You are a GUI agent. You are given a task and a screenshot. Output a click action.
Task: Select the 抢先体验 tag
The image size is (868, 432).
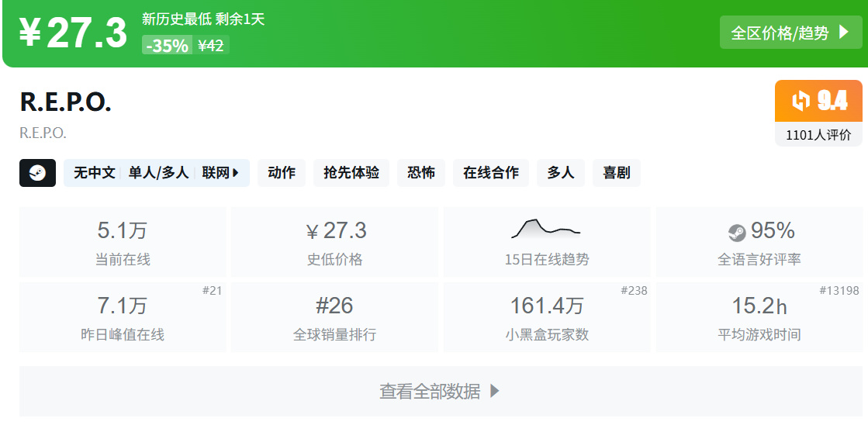click(351, 173)
